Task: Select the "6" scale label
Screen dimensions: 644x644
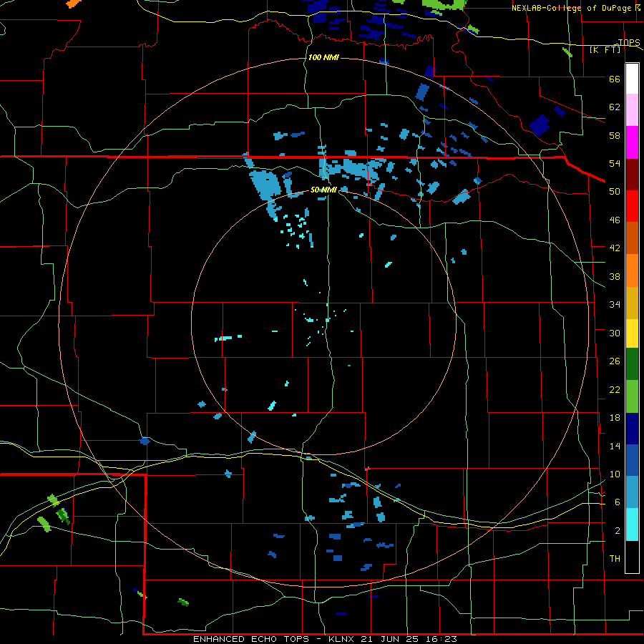Action: tap(618, 502)
